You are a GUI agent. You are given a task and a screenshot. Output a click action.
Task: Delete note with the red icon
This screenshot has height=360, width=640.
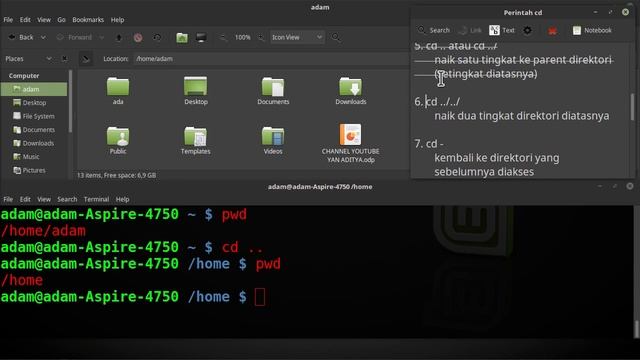click(552, 31)
